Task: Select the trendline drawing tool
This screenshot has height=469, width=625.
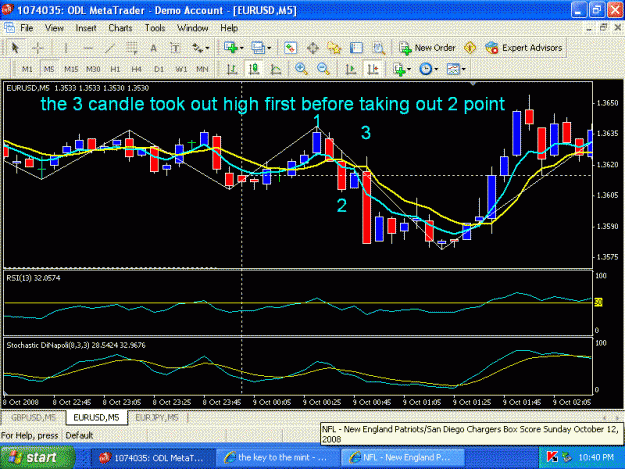Action: tap(110, 48)
